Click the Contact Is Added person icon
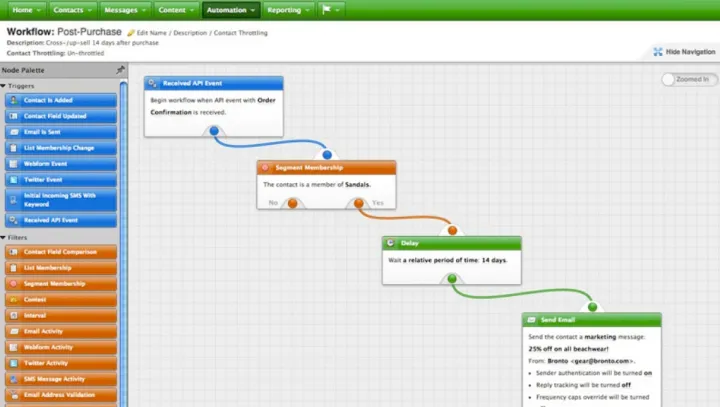Viewport: 720px width, 407px height. coord(14,100)
